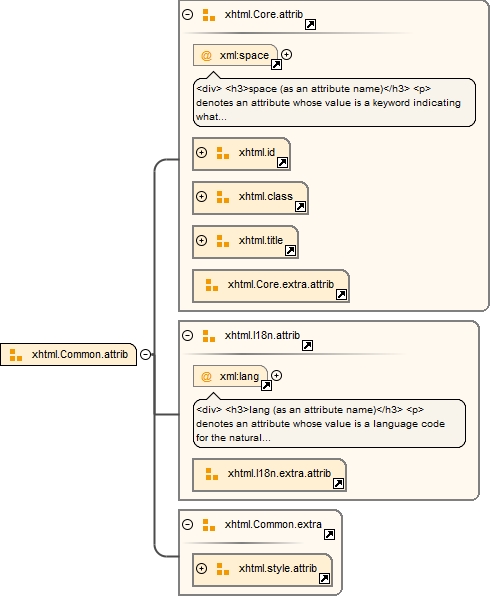Select the xhtml.Common.attrib root node
Viewport: 491px width, 597px height.
click(x=69, y=354)
